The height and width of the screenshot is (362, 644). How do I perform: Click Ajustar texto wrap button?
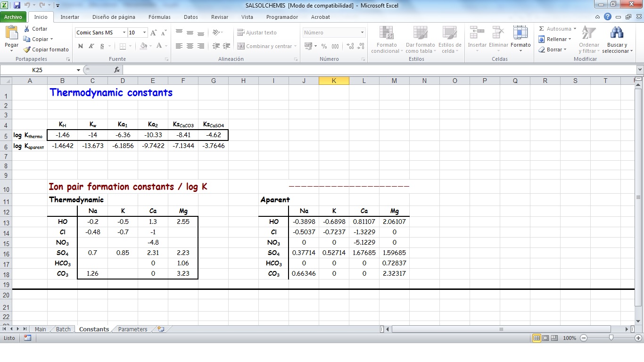coord(257,33)
